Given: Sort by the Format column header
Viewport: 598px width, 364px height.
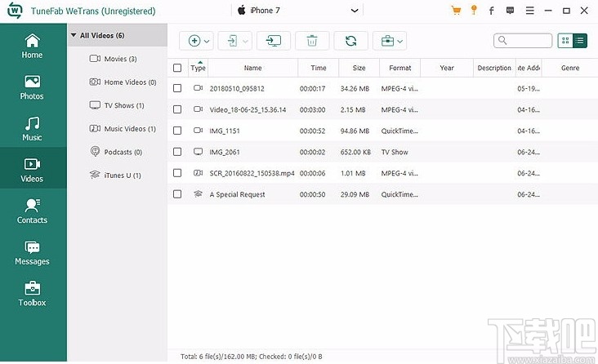Looking at the screenshot, I should click(x=400, y=68).
